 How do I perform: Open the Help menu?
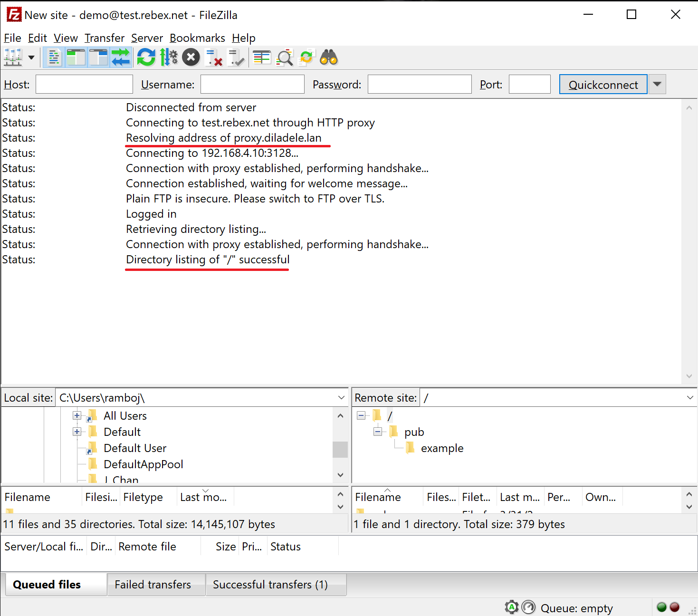[x=244, y=38]
